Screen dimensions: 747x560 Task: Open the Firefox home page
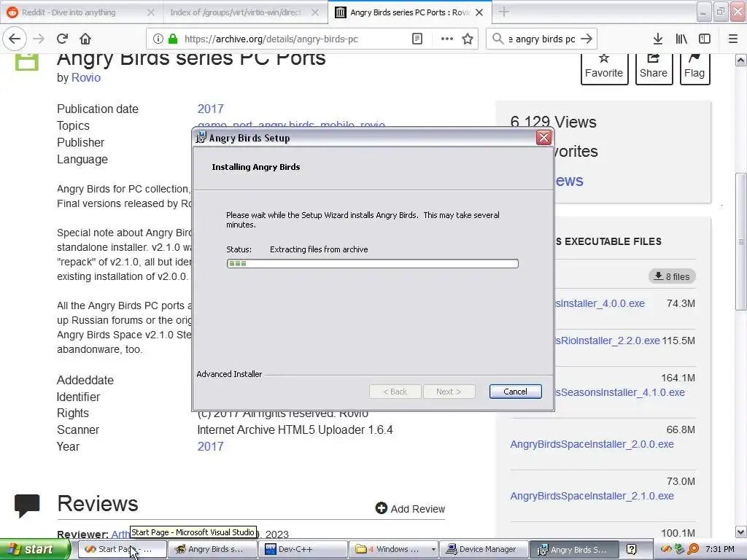(85, 39)
